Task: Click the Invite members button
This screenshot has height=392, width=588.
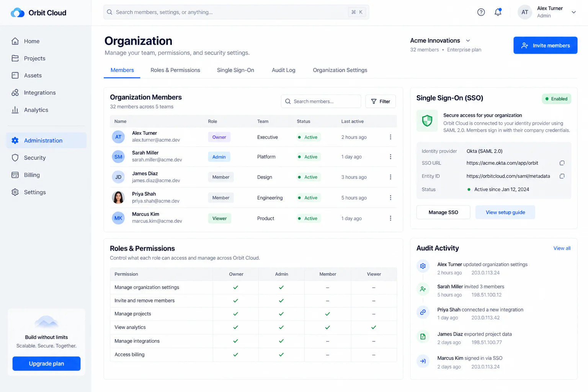Action: click(546, 45)
